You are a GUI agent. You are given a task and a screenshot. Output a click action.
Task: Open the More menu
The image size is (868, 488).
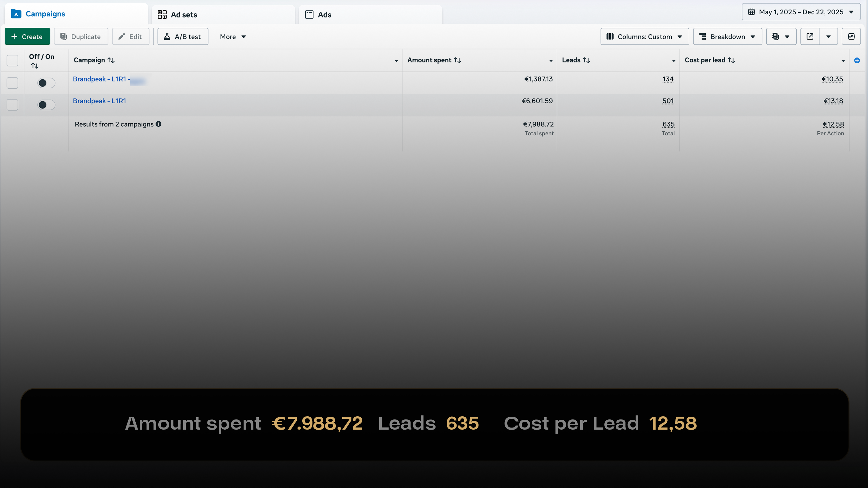tap(232, 36)
